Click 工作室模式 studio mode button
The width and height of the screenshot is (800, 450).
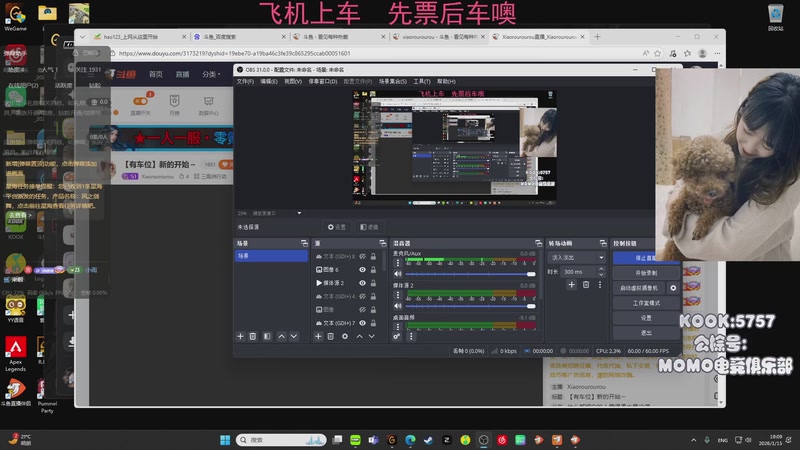tap(646, 303)
